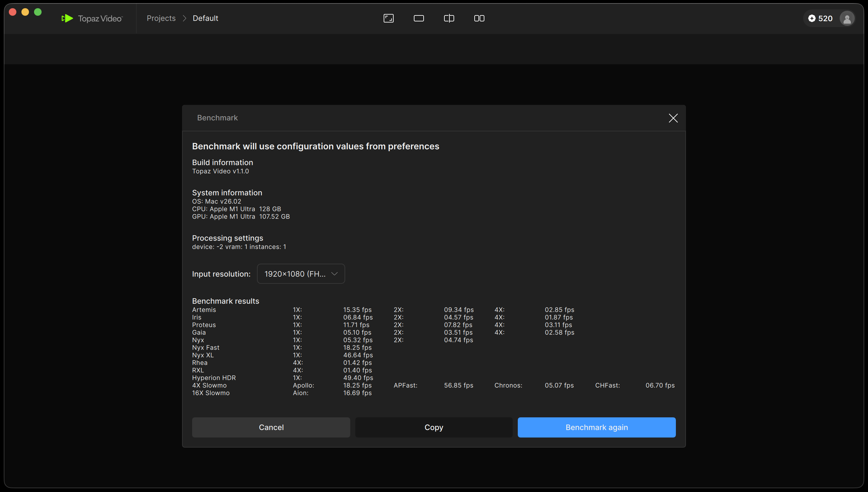This screenshot has height=492, width=868.
Task: Click the breadcrumb chevron after Projects
Action: pos(185,18)
